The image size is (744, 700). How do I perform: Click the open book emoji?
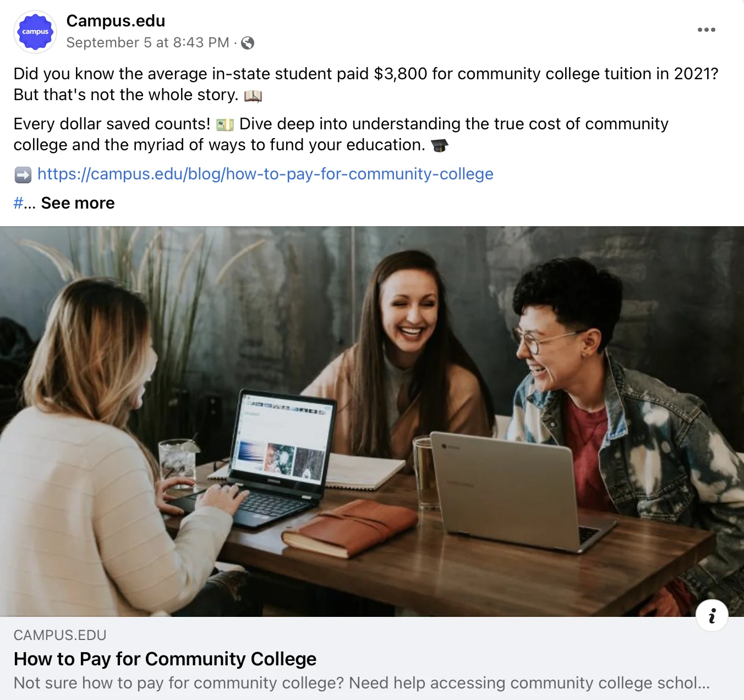point(253,96)
